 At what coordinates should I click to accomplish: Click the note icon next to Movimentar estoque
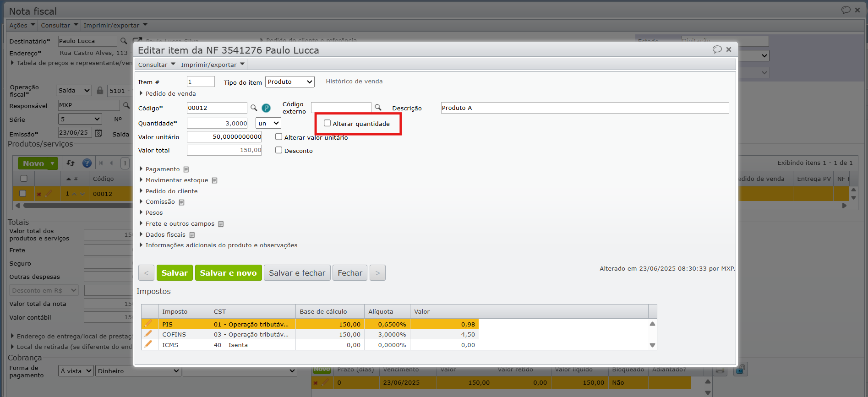(x=214, y=180)
